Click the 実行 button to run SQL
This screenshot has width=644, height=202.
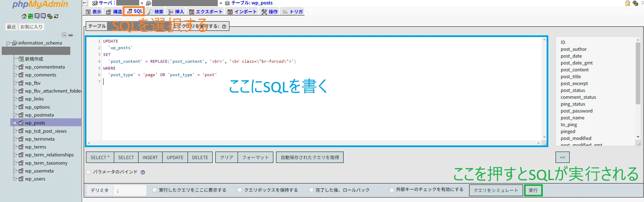point(533,190)
